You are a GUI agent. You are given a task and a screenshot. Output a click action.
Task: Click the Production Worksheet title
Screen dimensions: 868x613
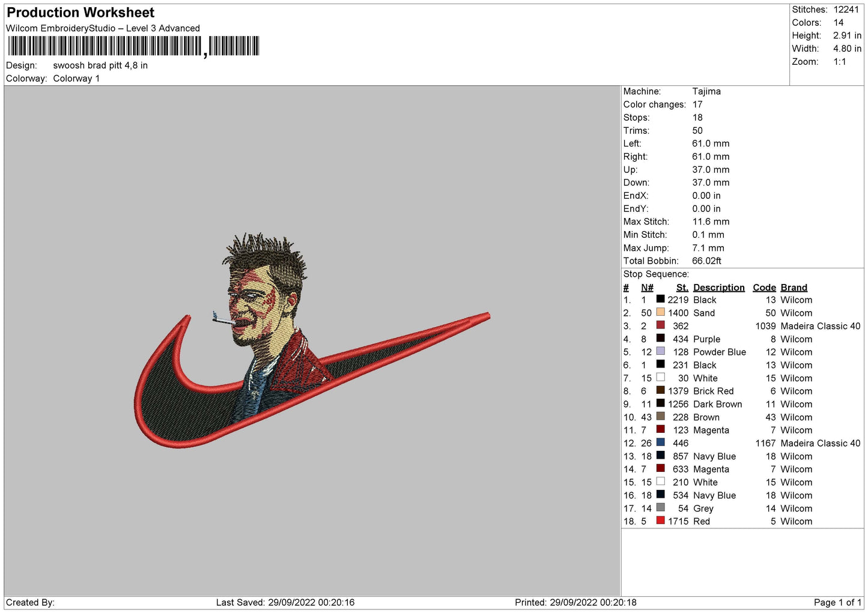(80, 13)
